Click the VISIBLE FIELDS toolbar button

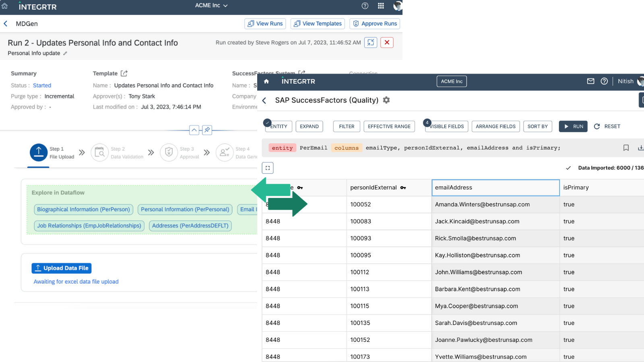point(446,126)
